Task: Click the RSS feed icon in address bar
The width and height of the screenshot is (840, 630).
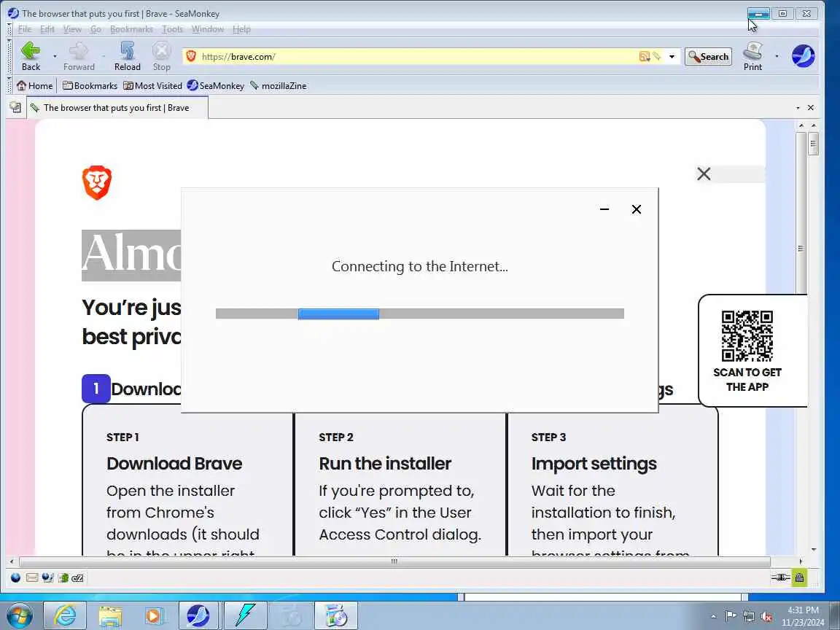Action: (x=645, y=56)
